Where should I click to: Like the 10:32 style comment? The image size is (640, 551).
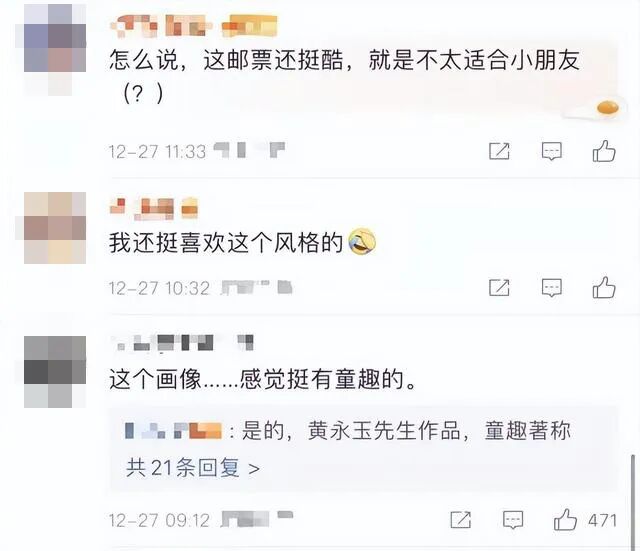click(604, 287)
